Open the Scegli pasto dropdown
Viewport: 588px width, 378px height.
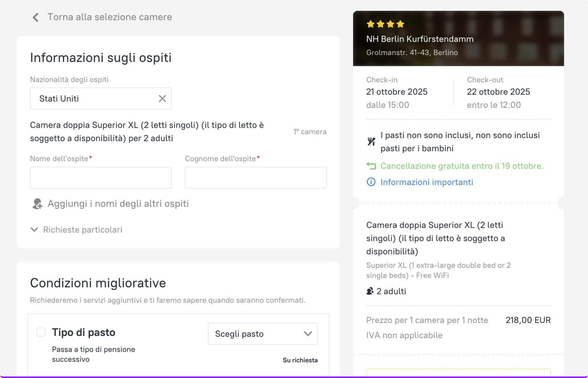tap(263, 334)
